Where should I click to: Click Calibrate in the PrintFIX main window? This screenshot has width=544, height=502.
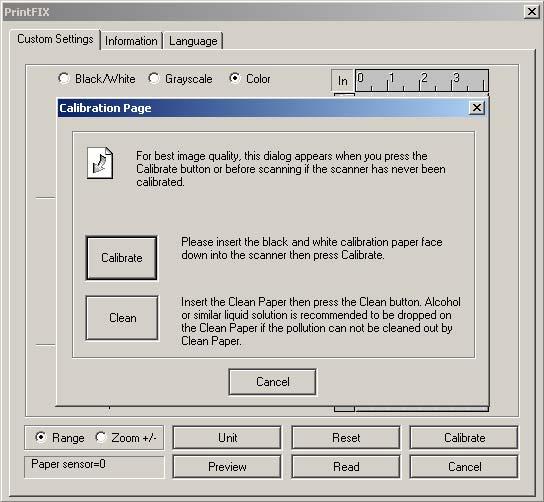pos(464,437)
